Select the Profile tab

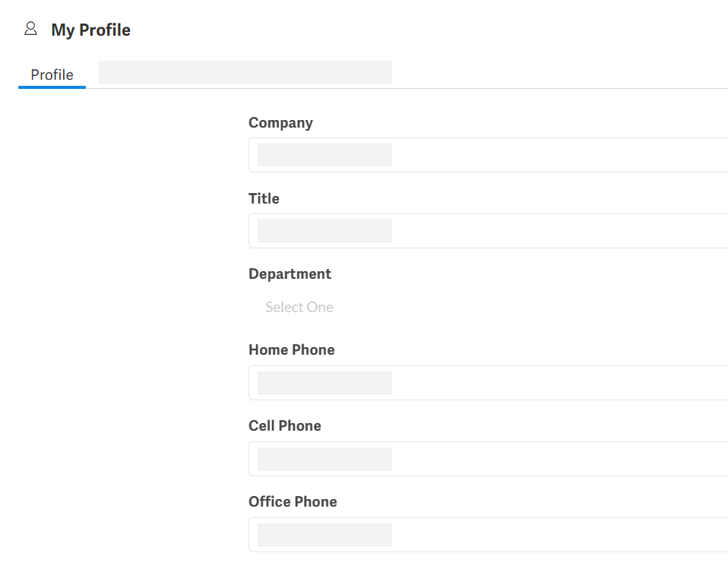[52, 74]
